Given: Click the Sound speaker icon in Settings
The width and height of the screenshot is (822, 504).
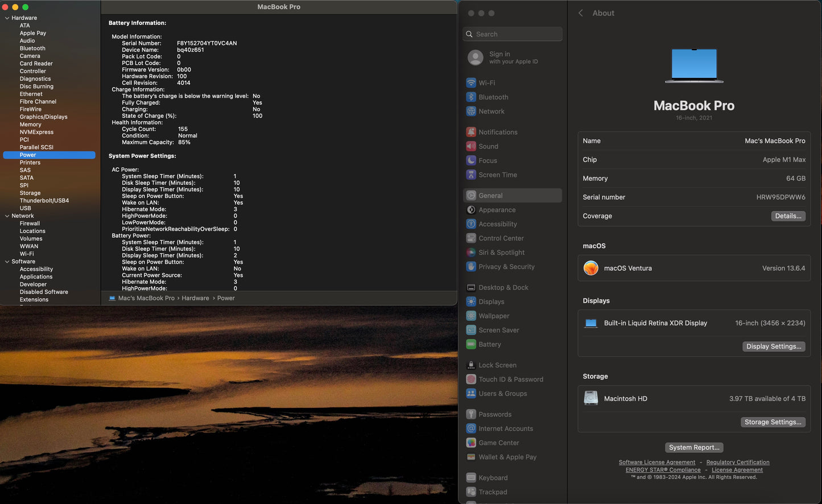Looking at the screenshot, I should (x=471, y=146).
